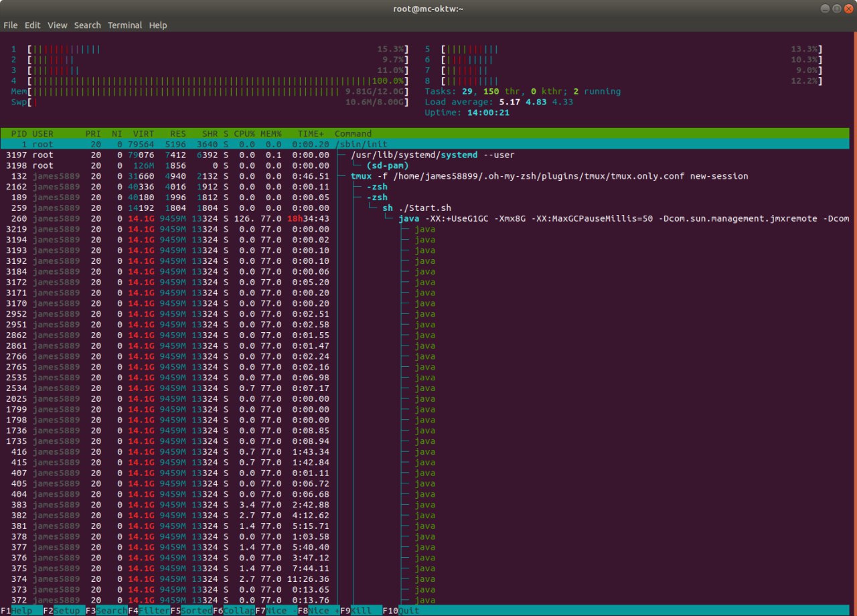Click the Mem usage meter bar
The width and height of the screenshot is (857, 616).
click(x=210, y=92)
